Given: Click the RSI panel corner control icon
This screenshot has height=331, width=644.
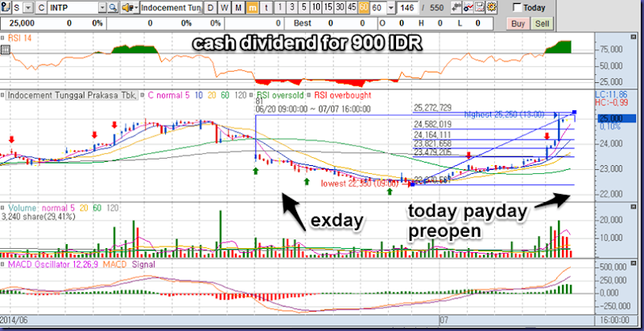Looking at the screenshot, I should [634, 37].
